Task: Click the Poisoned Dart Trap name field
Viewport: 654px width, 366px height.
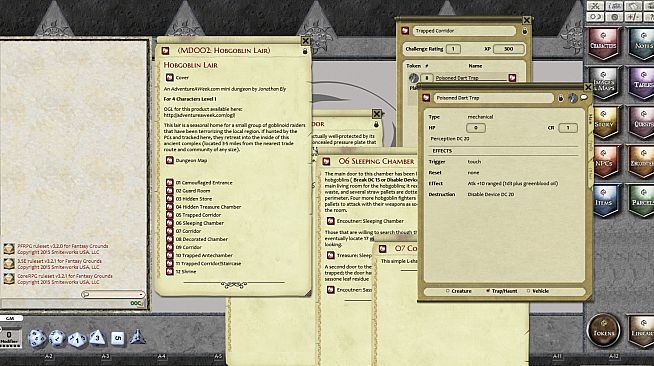Action: (493, 98)
